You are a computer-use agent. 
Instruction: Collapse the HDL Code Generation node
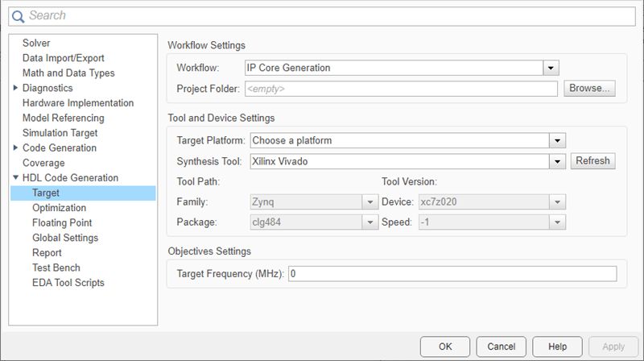[15, 178]
